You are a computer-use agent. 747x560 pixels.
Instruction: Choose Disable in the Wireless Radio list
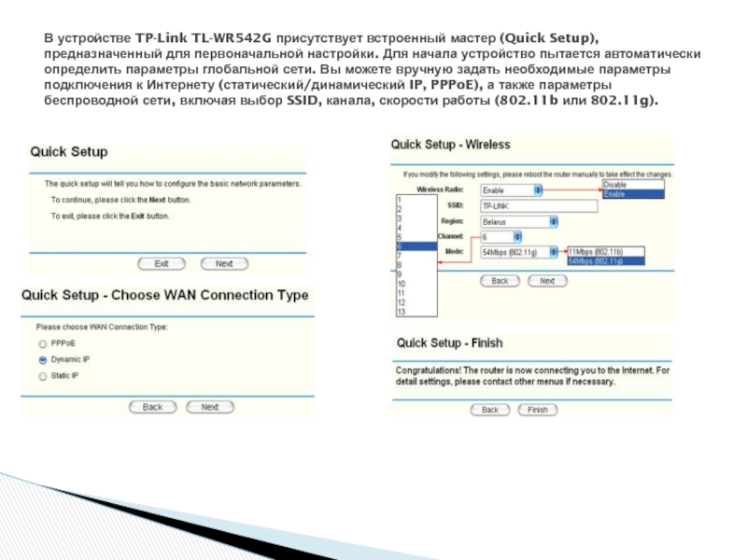point(633,185)
